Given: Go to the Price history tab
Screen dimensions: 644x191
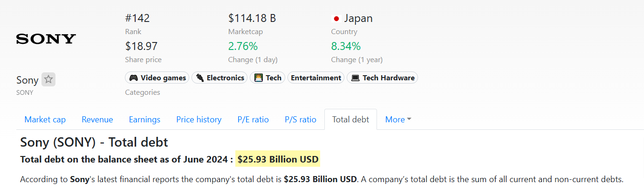Looking at the screenshot, I should coord(199,120).
